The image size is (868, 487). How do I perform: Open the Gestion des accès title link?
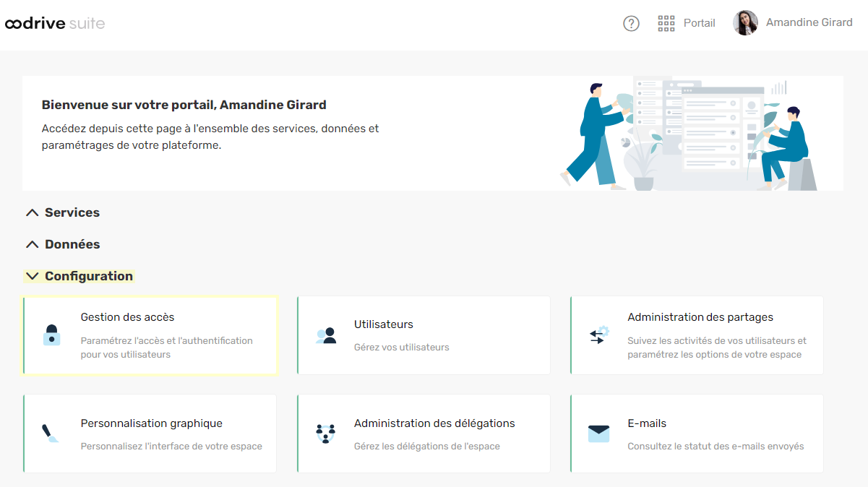(127, 317)
